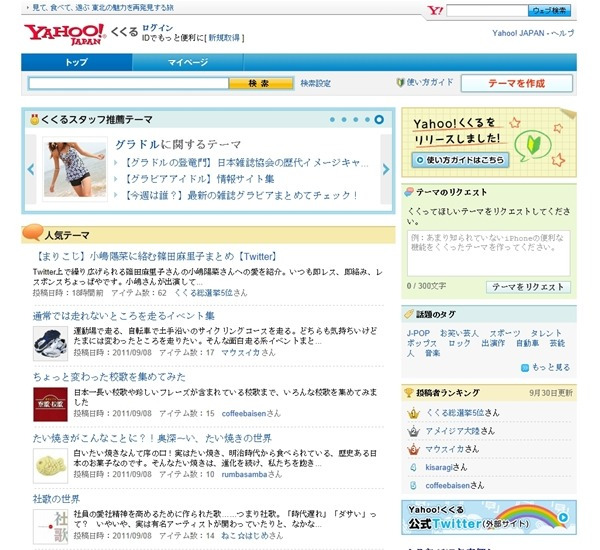Open first-ranked くくる総選挙5位さん in ranking
600x550 pixels.
click(463, 413)
